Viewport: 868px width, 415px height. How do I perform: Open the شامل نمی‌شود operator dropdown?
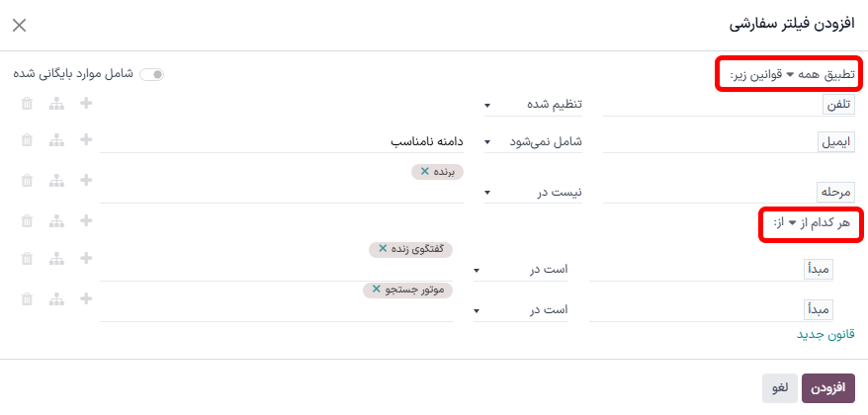(532, 142)
